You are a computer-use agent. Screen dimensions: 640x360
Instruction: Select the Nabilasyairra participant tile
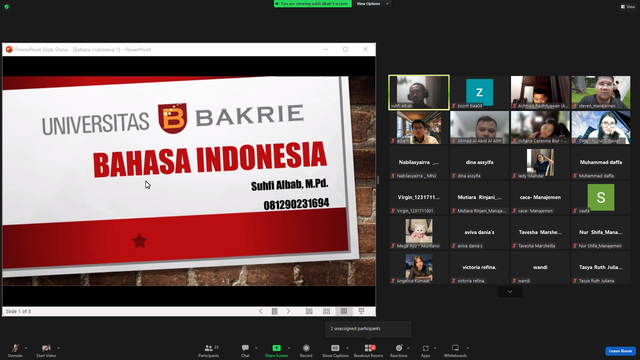(x=419, y=162)
